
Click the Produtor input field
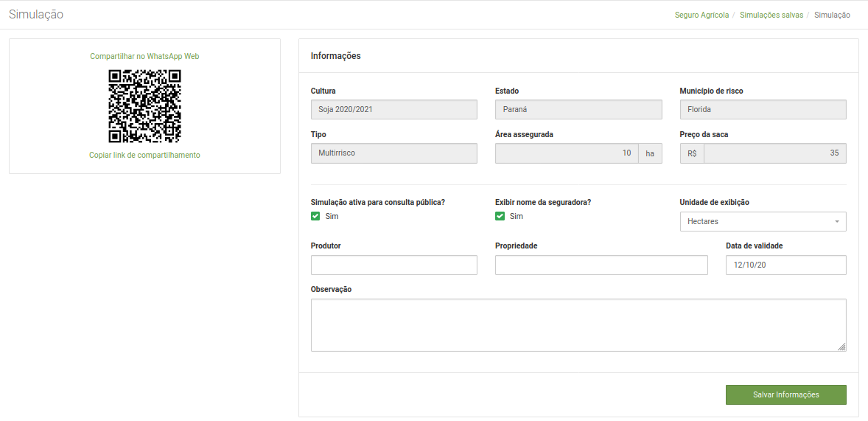[394, 265]
